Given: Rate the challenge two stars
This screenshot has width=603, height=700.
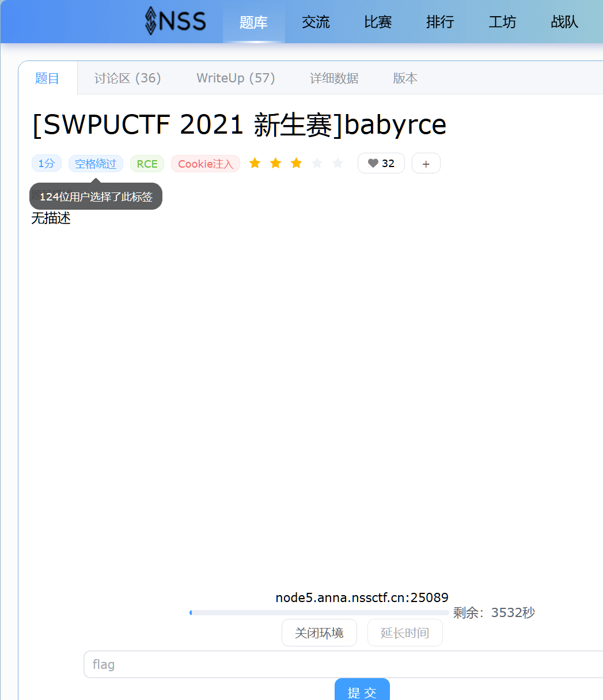Looking at the screenshot, I should [275, 164].
